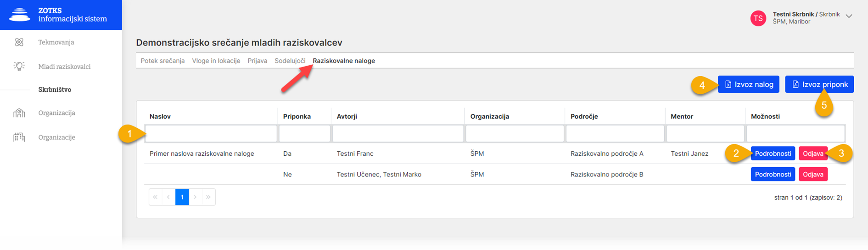Export tasks with Izvoz nalog button
Image resolution: width=868 pixels, height=250 pixels.
pyautogui.click(x=749, y=85)
